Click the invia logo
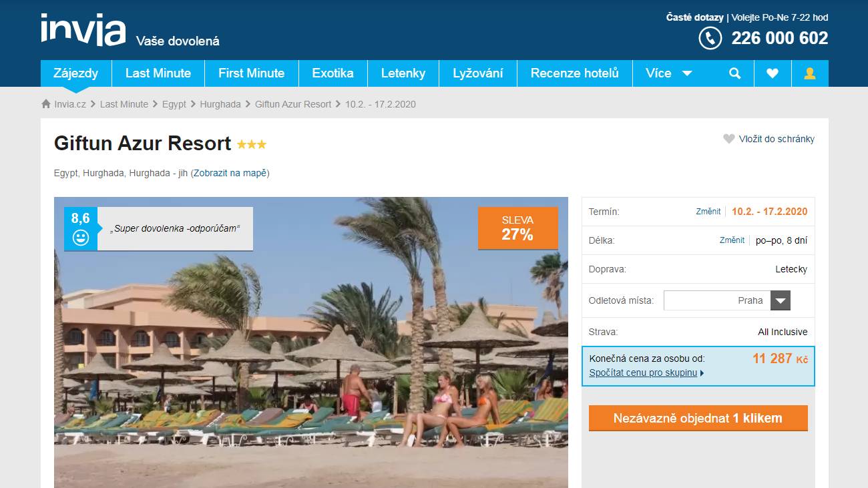This screenshot has width=868, height=488. (83, 29)
